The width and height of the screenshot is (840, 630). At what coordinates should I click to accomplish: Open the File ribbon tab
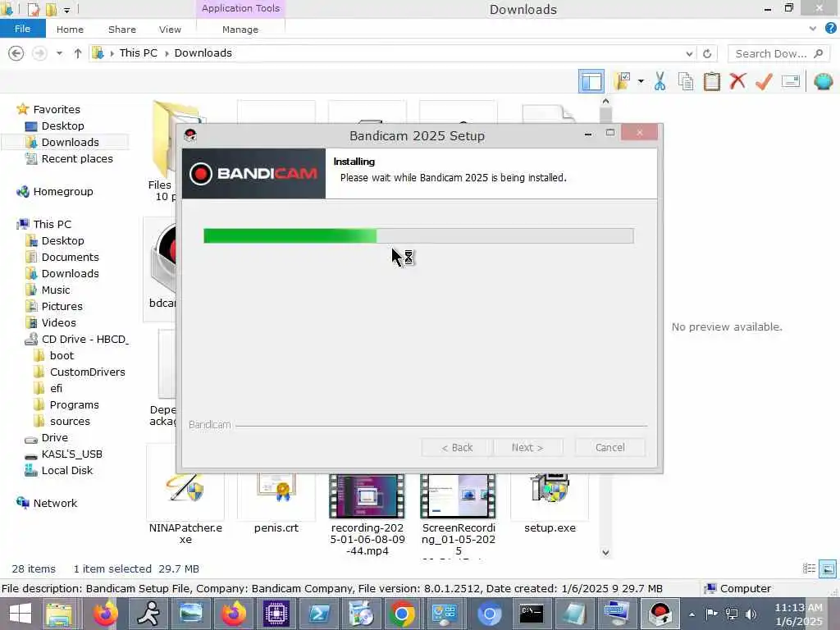(22, 29)
